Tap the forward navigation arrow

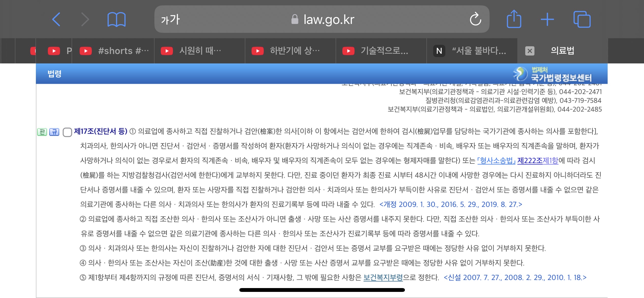[85, 19]
